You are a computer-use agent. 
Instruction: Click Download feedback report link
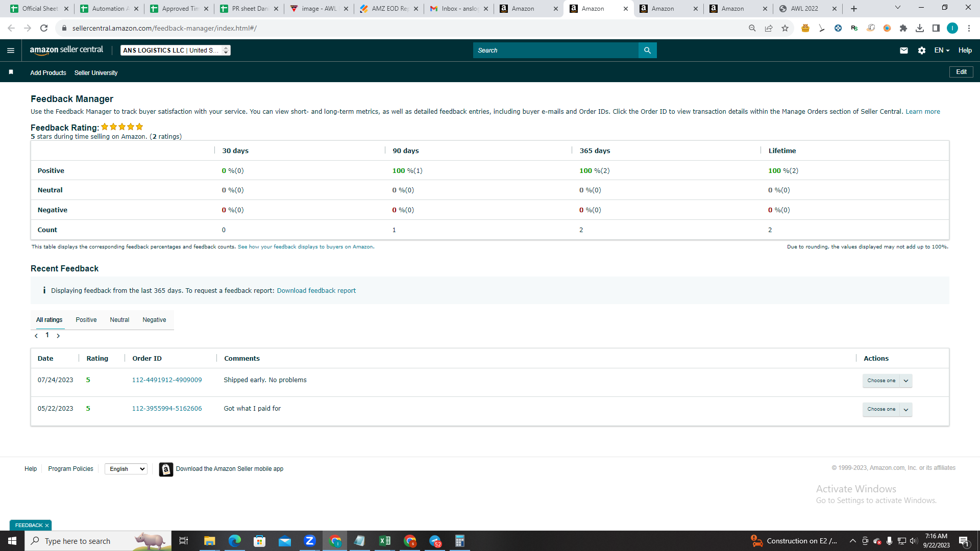tap(316, 291)
